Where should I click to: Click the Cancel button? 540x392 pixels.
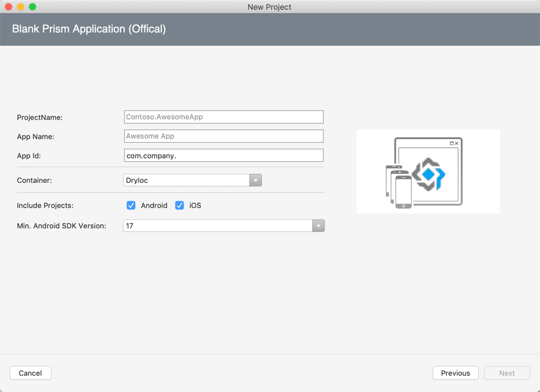pos(31,373)
